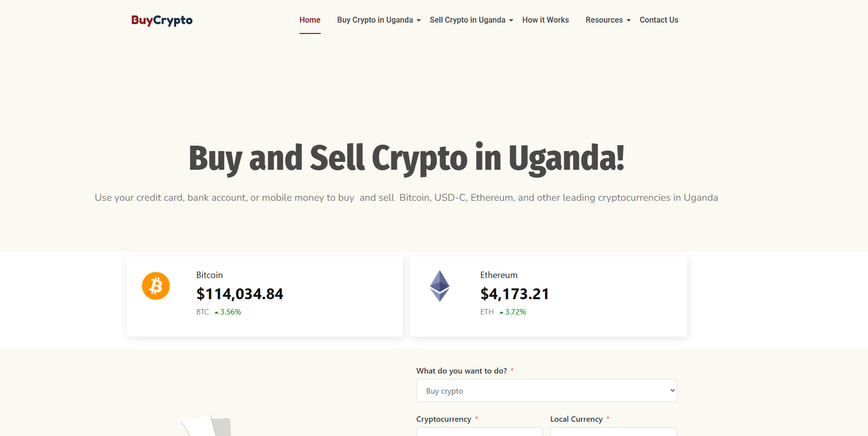Expand the Sell Crypto in Uganda menu arrow
The height and width of the screenshot is (436, 868).
(x=511, y=20)
